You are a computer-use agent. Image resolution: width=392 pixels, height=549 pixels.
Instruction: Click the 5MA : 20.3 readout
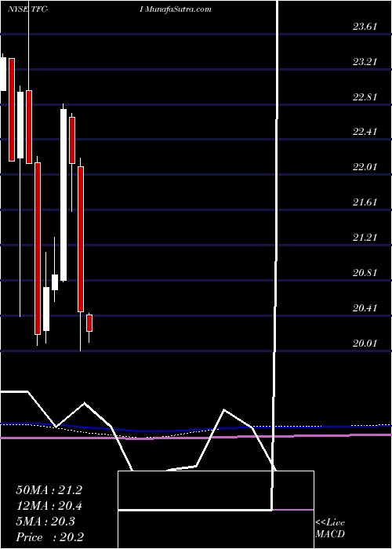tap(45, 521)
